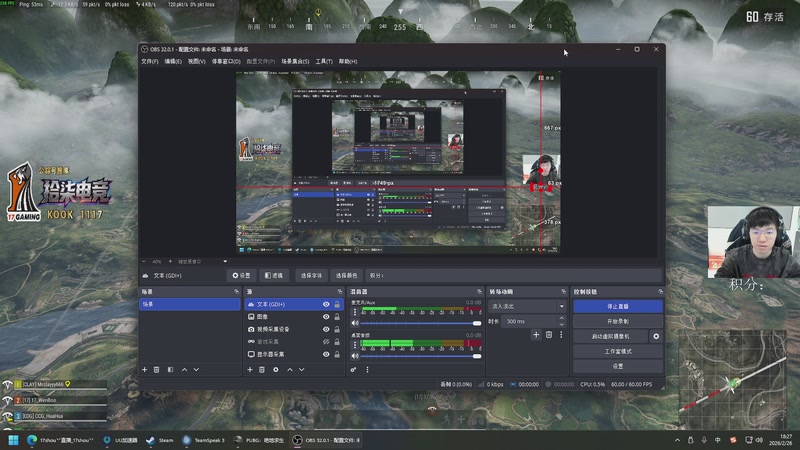Open audio mixer three-dot menu at bottom

(x=367, y=369)
